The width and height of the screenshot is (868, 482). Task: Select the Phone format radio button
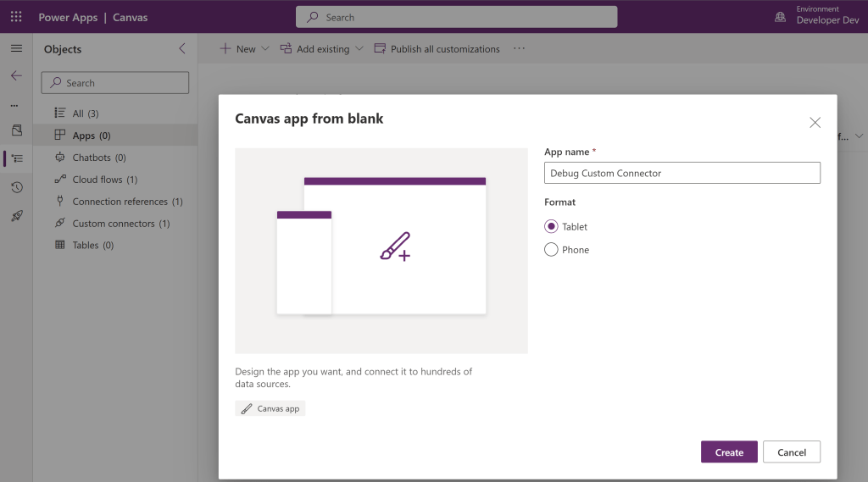coord(551,250)
